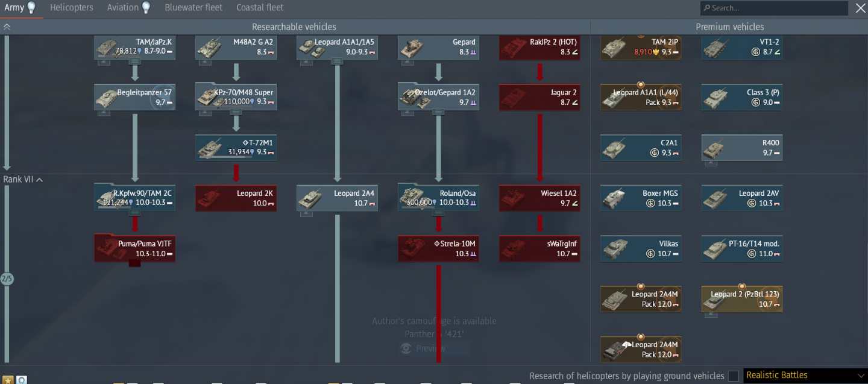This screenshot has height=384, width=868.
Task: Select the PT-16/T14 mod. premium tank
Action: 743,248
